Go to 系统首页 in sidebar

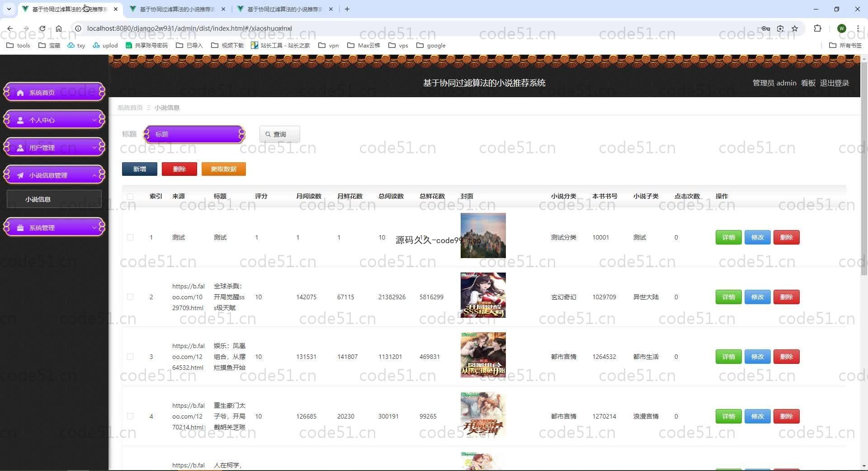point(54,92)
